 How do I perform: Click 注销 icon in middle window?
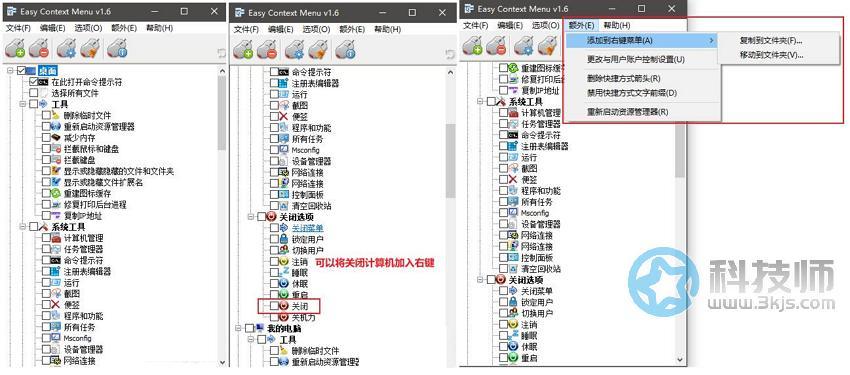[285, 261]
